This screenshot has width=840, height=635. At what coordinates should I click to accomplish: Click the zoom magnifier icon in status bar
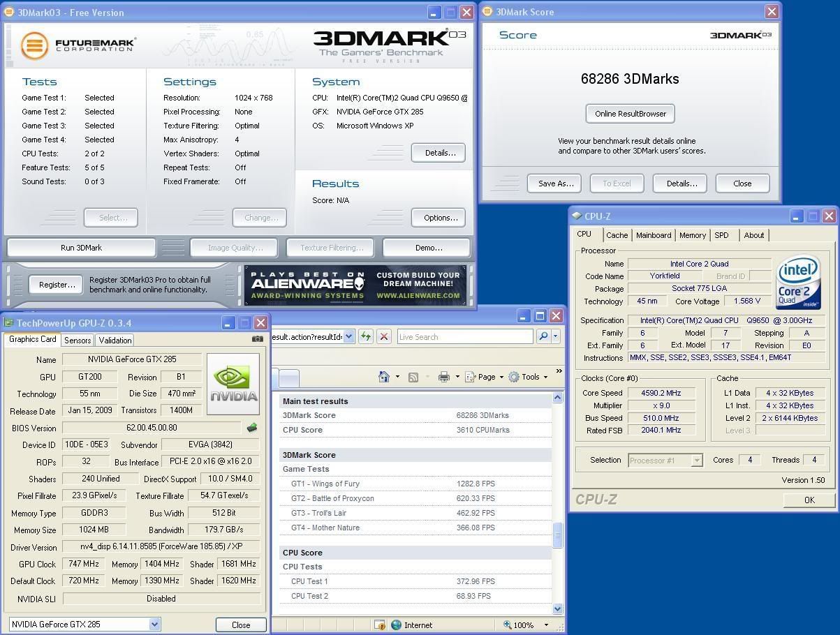tap(508, 625)
